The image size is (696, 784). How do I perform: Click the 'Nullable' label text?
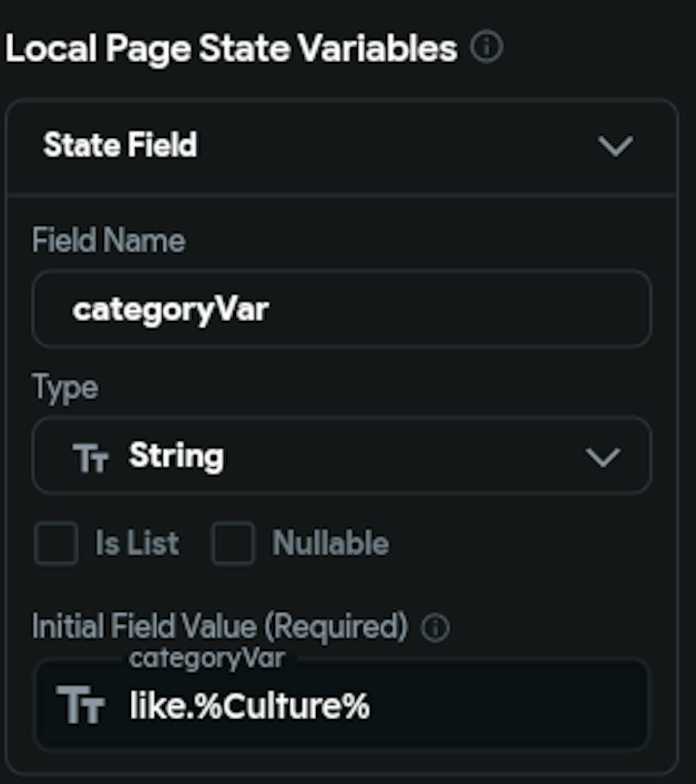pos(331,543)
